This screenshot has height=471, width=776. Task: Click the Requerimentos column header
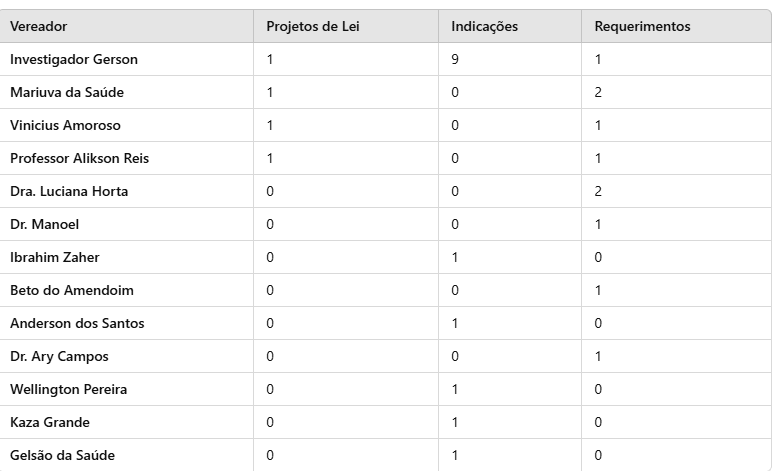642,27
